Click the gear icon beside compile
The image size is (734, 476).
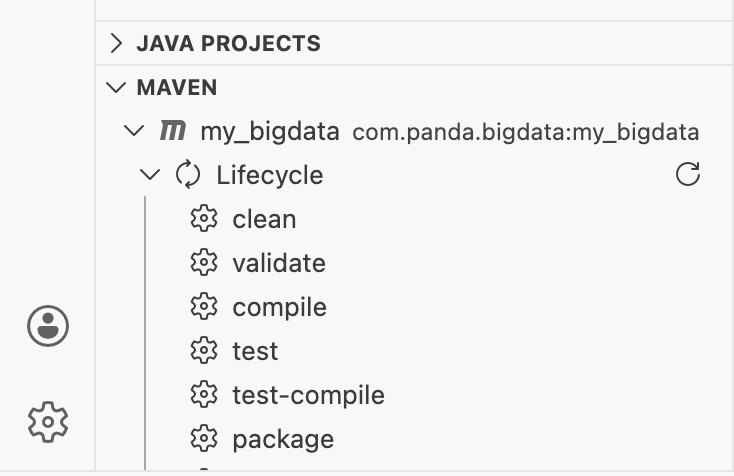click(204, 307)
